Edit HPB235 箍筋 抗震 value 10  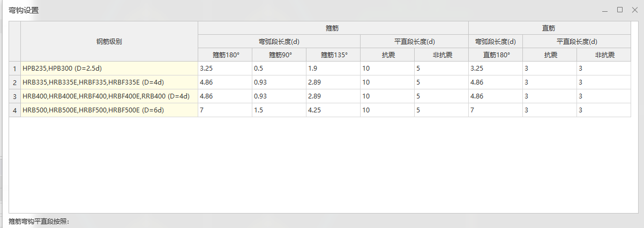387,69
